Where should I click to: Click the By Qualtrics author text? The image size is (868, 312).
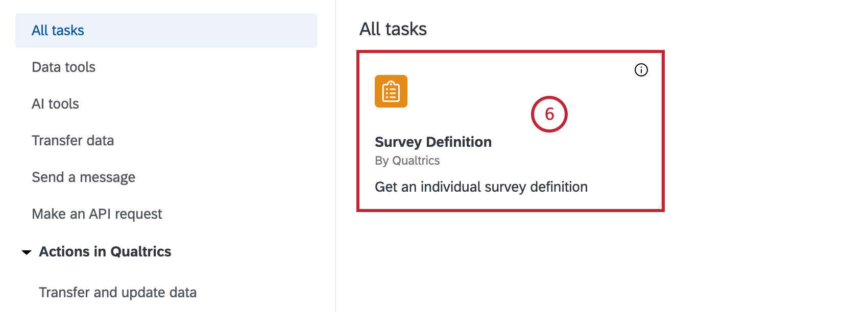407,161
